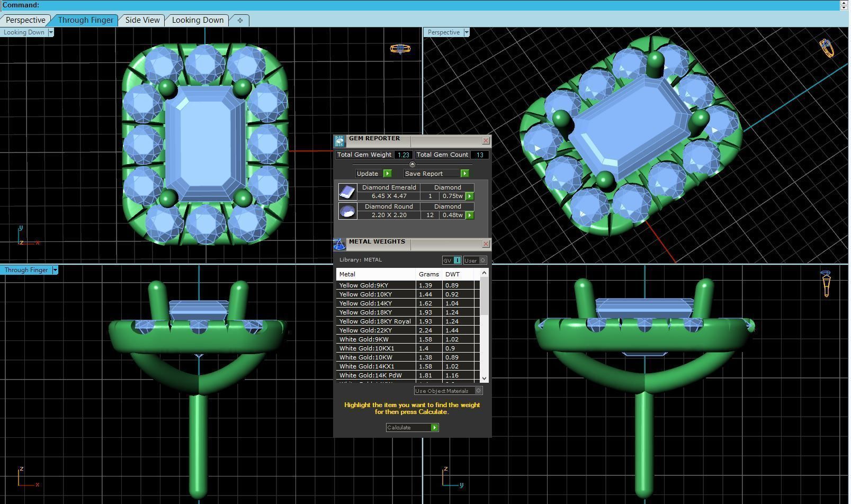Select the Yellow Gold:18KY Royal row
The image size is (851, 504).
pyautogui.click(x=408, y=321)
